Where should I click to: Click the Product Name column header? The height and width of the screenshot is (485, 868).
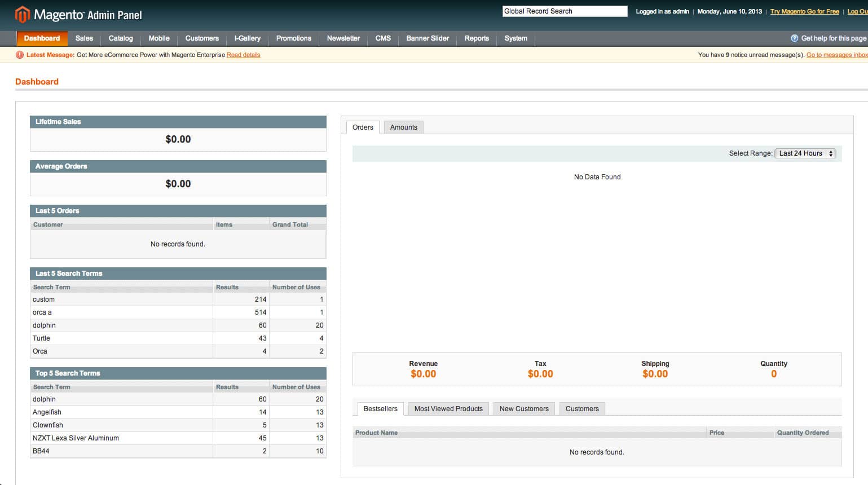[x=530, y=433]
